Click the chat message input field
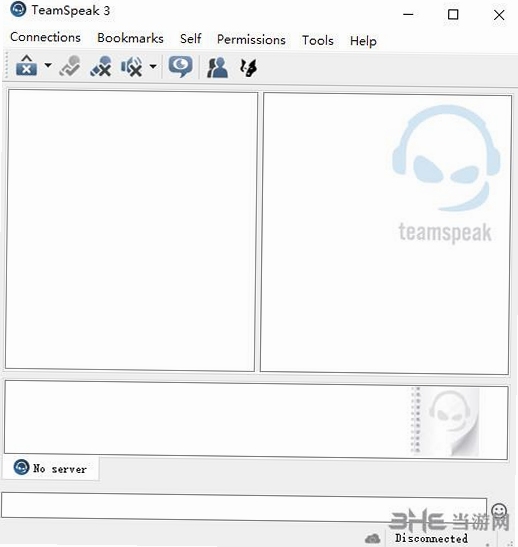Viewport: 518px width, 547px height. click(x=244, y=507)
